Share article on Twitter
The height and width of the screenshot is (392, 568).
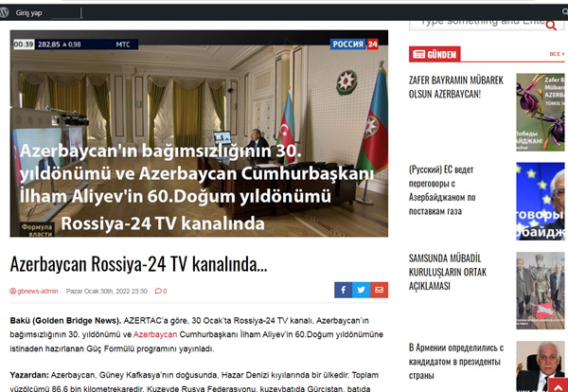point(362,290)
